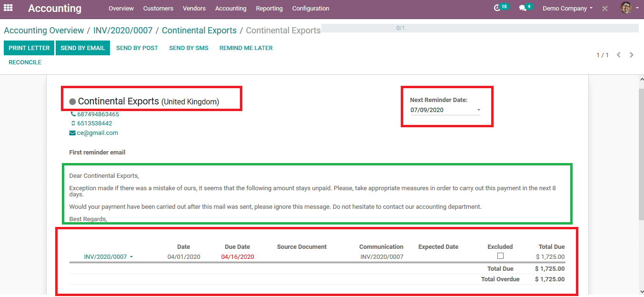The width and height of the screenshot is (644, 297).
Task: Click the Accounting app title
Action: pyautogui.click(x=55, y=9)
